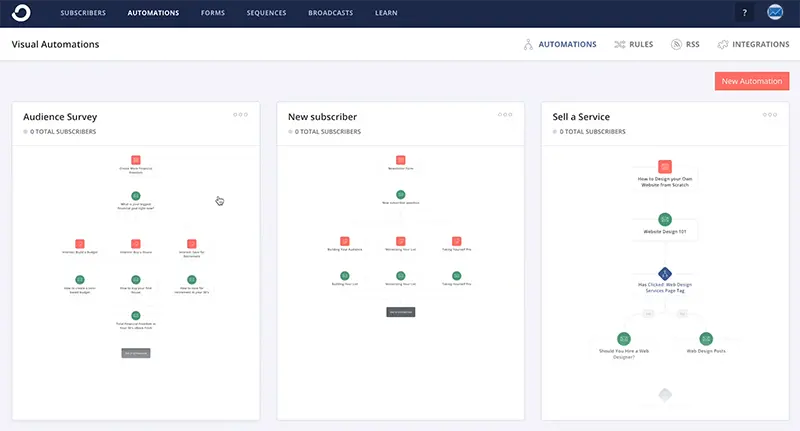Click the New subscriber end of automation block
This screenshot has width=800, height=431.
(x=401, y=312)
